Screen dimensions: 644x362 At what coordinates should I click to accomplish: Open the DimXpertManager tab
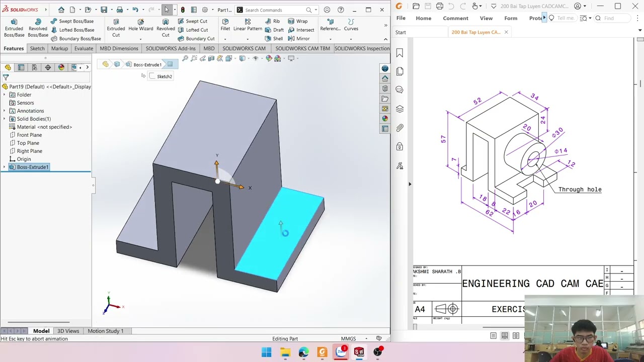tap(48, 67)
